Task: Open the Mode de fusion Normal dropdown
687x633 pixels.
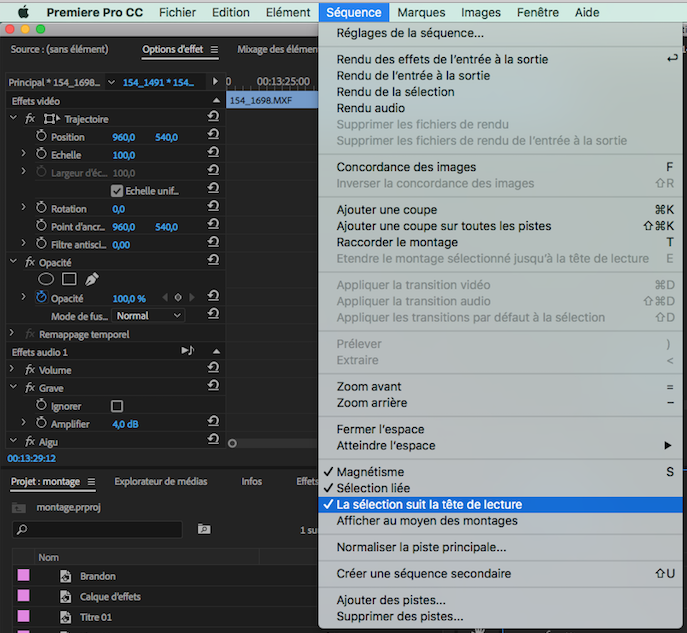Action: coord(149,316)
